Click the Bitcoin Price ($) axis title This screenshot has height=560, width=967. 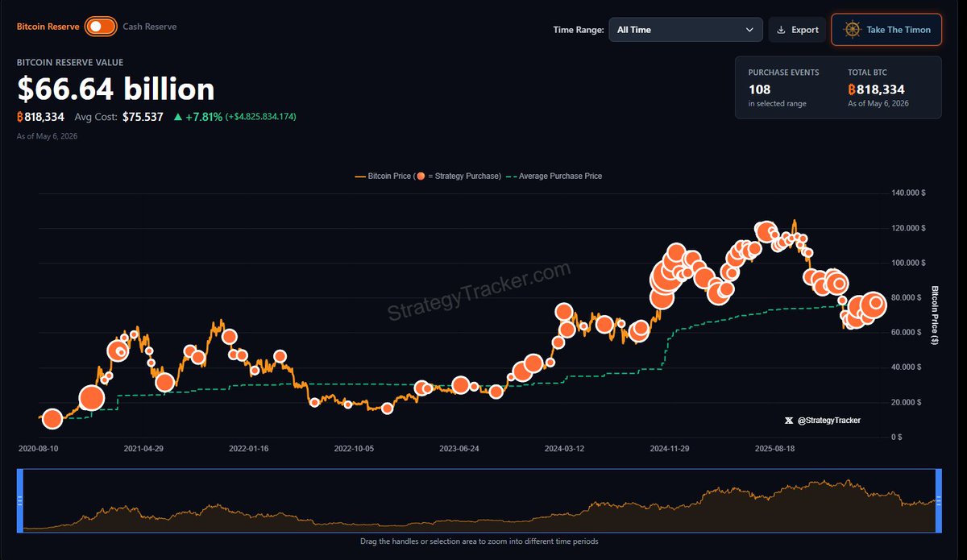tap(935, 315)
